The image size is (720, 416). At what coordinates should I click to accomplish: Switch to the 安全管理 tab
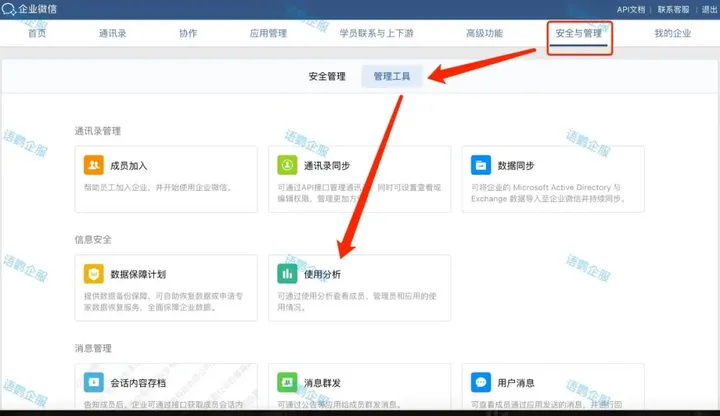(326, 76)
